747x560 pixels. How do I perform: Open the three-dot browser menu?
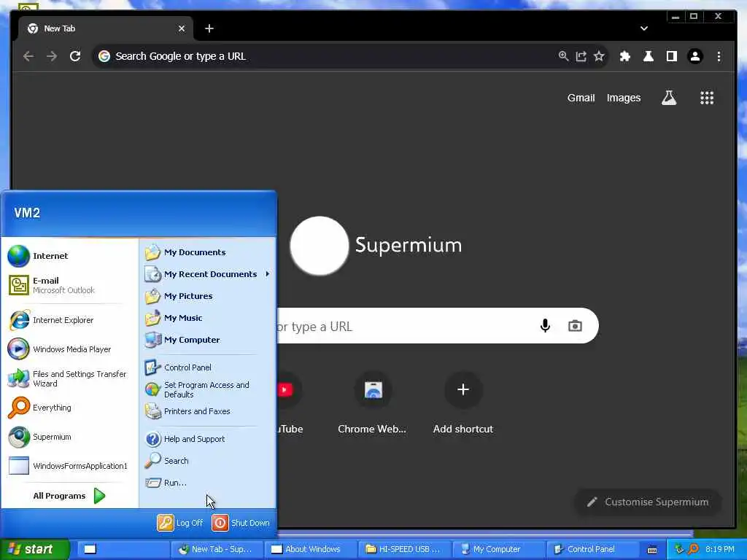tap(719, 56)
